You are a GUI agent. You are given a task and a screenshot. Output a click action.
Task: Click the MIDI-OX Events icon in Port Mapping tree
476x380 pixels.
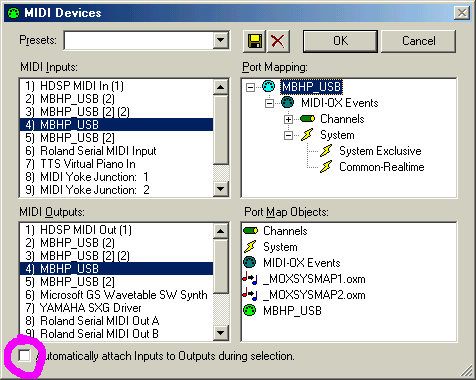click(287, 102)
